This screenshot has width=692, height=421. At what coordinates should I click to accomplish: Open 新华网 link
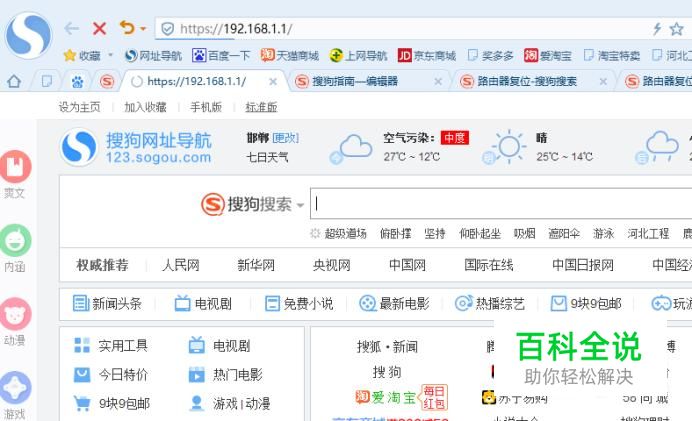tap(256, 265)
